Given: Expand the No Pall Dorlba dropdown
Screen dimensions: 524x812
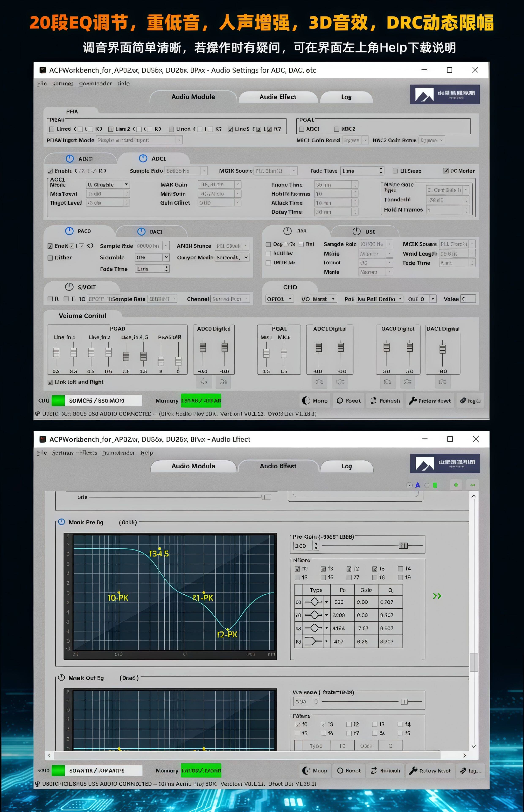Looking at the screenshot, I should (379, 299).
